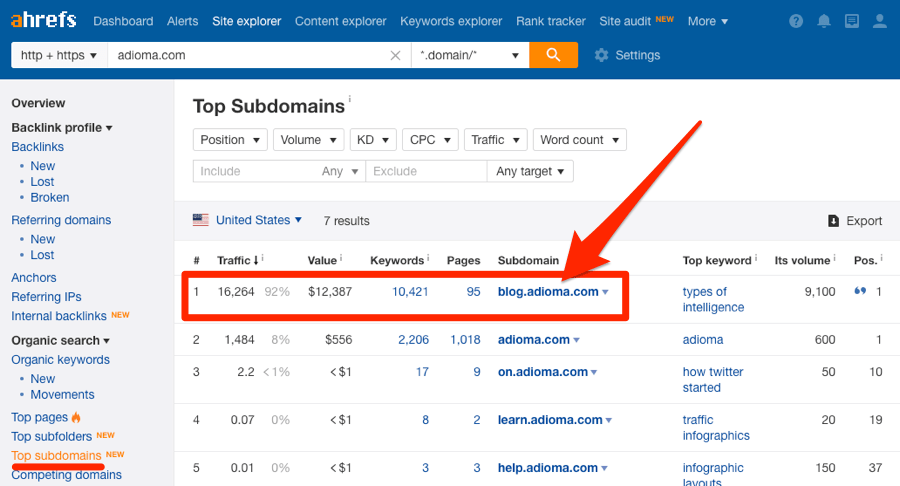Open the help question mark icon
900x486 pixels.
(x=796, y=21)
